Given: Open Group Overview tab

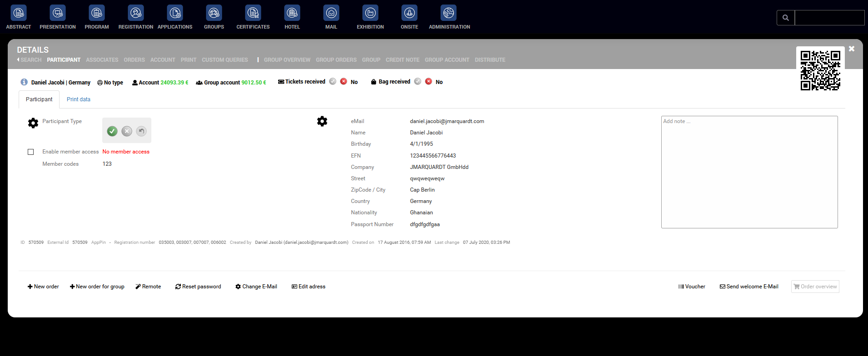Looking at the screenshot, I should [287, 60].
